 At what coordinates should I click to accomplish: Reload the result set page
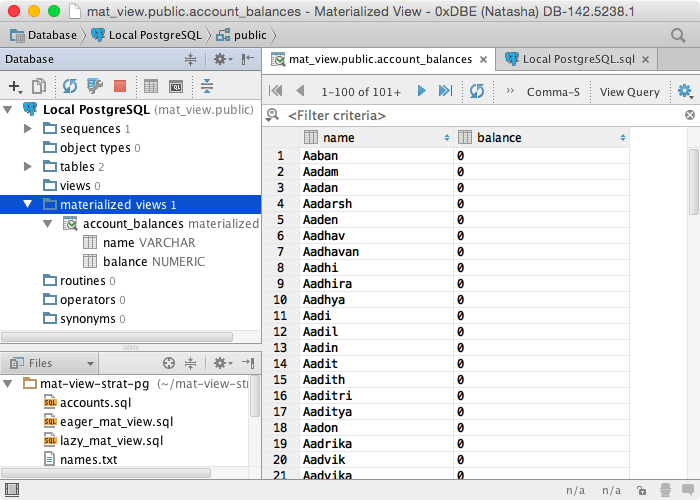click(x=477, y=91)
